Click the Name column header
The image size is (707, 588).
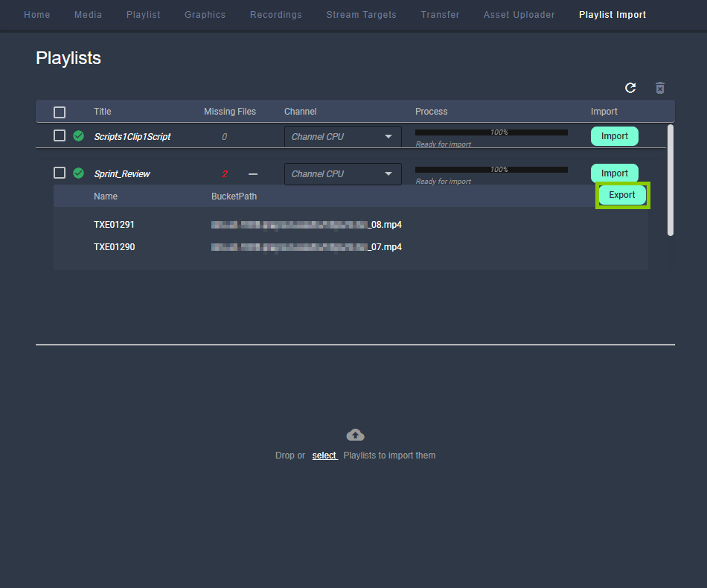(x=106, y=196)
